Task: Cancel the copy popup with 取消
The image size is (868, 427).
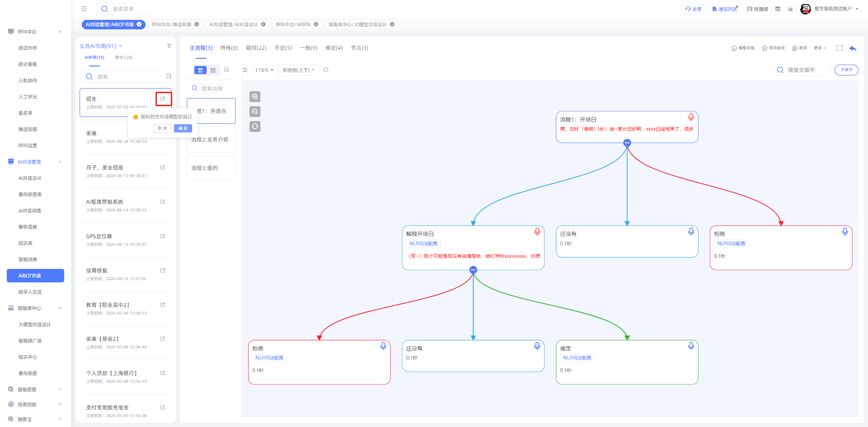Action: [x=162, y=128]
